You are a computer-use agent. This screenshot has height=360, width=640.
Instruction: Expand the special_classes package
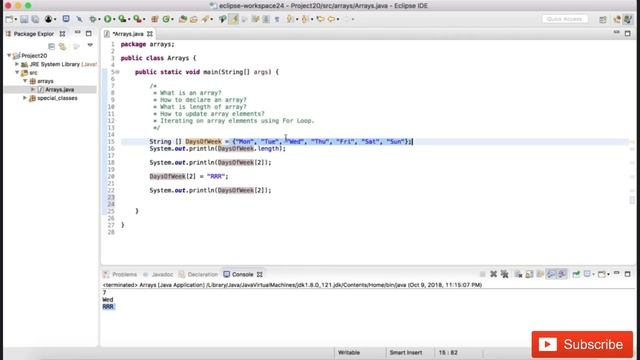(x=25, y=98)
